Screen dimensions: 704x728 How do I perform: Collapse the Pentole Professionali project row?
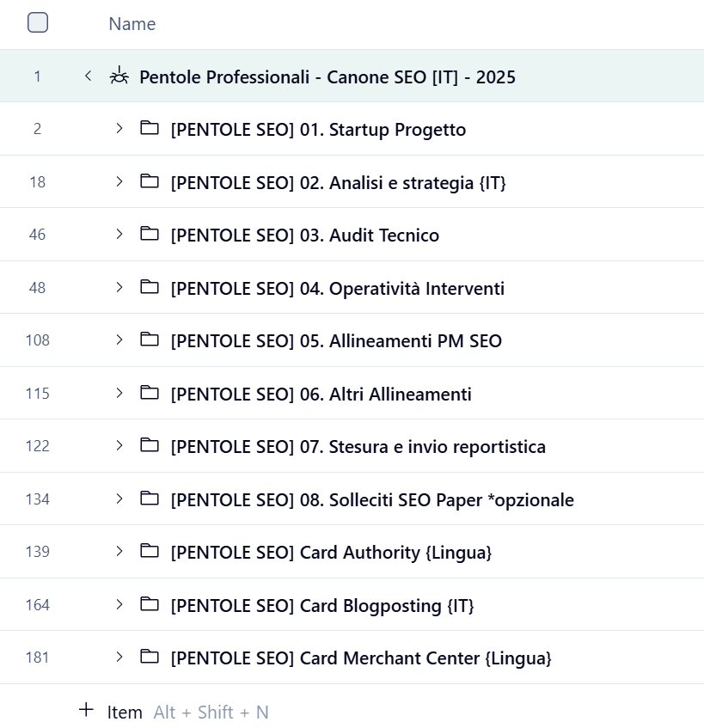coord(88,76)
